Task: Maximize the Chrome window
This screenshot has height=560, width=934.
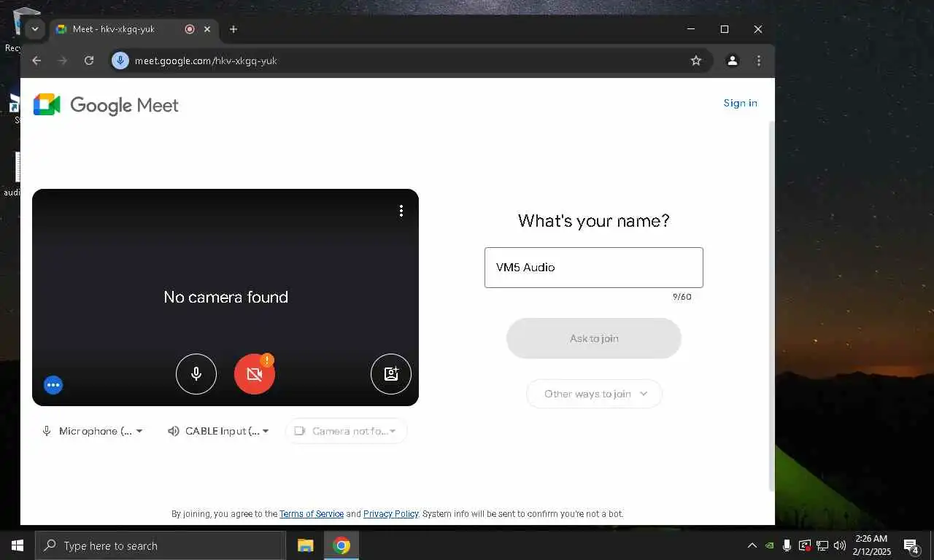Action: (725, 29)
